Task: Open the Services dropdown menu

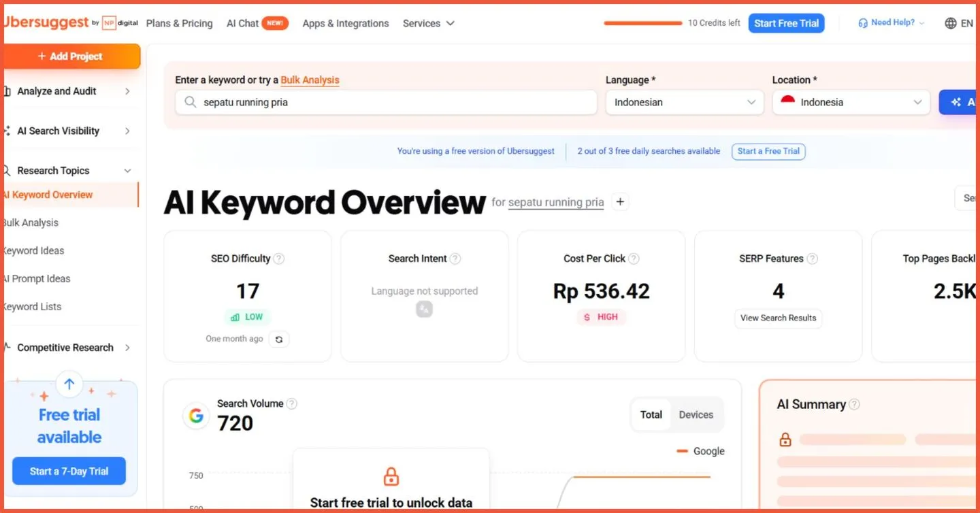Action: click(x=429, y=23)
